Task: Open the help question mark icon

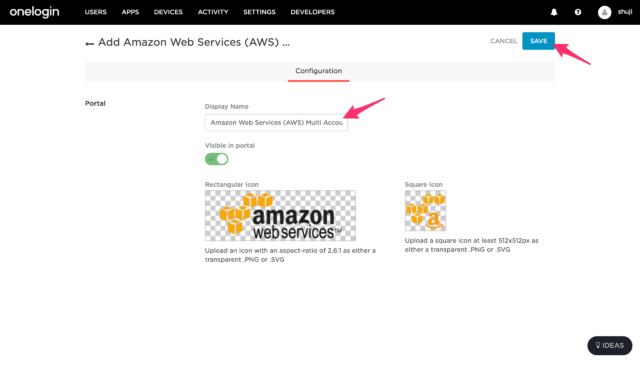Action: (x=578, y=12)
